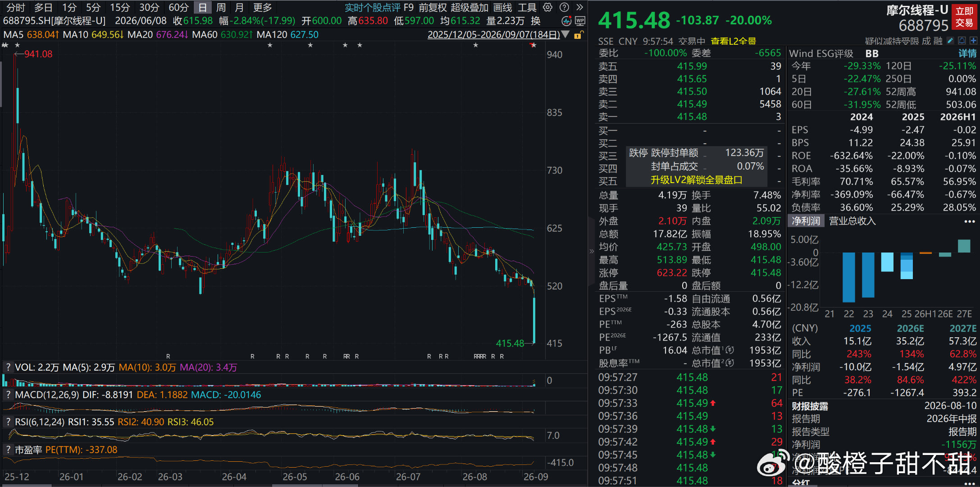This screenshot has height=487, width=980.
Task: Add stock to watchlist with plus icon
Action: tap(973, 41)
